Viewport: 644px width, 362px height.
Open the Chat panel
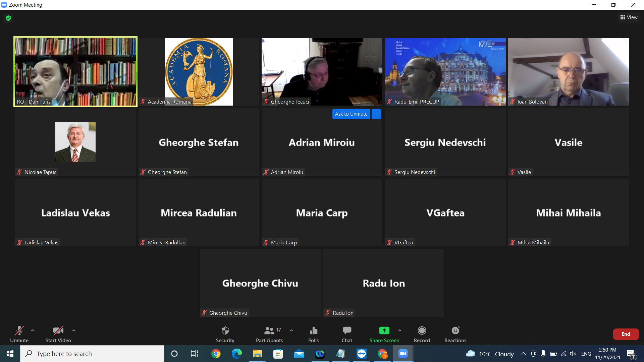(347, 334)
